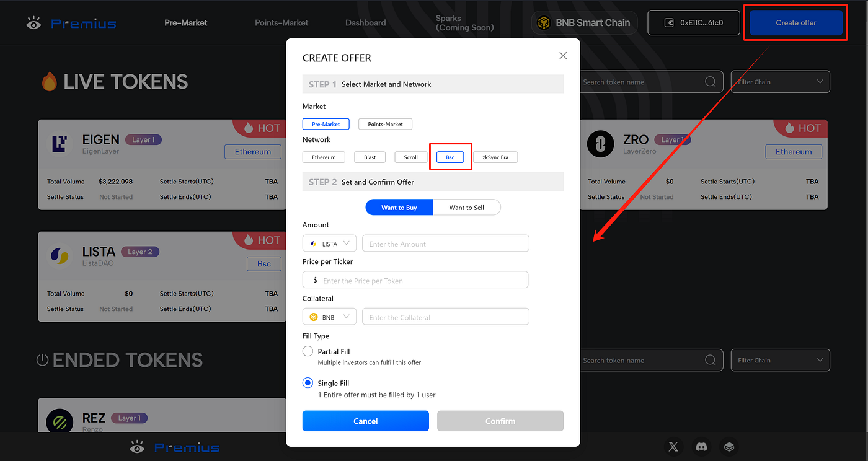
Task: Click Ethereum chain tag on ZRO card
Action: click(794, 151)
